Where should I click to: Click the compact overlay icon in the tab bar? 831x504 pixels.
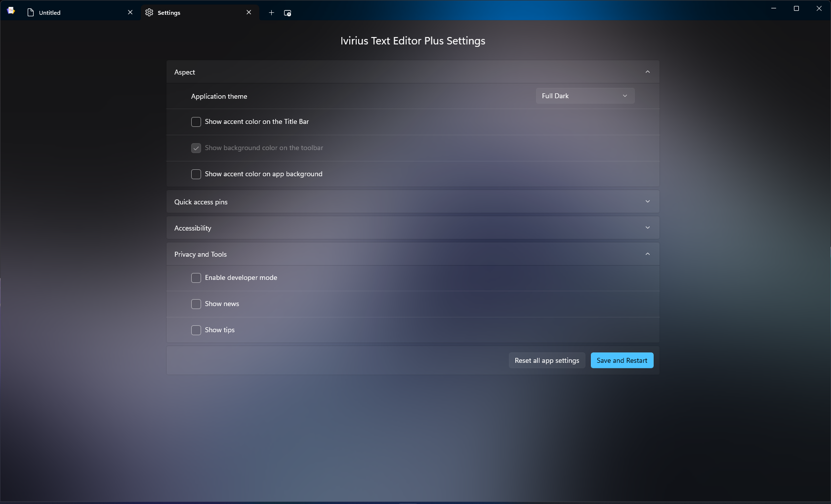click(287, 13)
